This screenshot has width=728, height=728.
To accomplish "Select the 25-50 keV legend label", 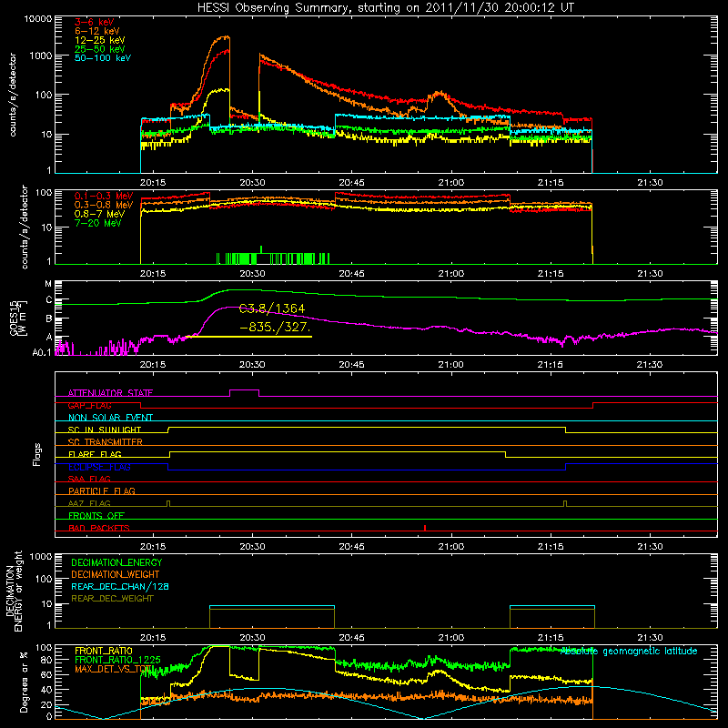I will [x=100, y=49].
